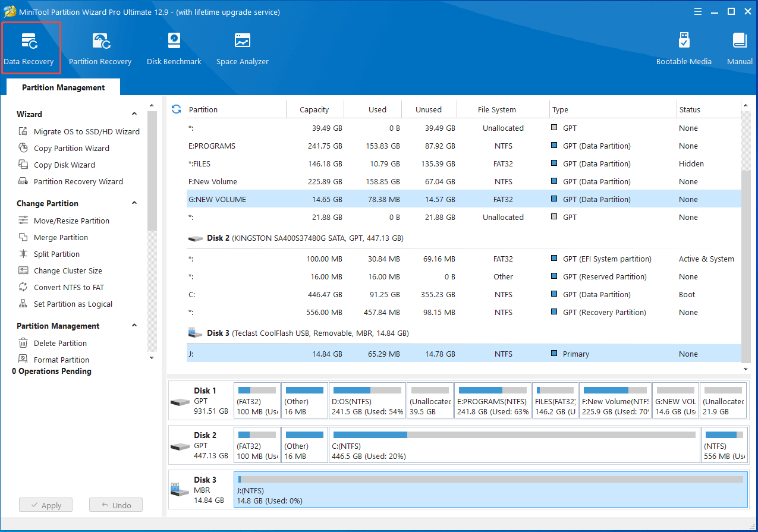Click C:(NTFS) block in Disk 2 map

click(x=514, y=445)
